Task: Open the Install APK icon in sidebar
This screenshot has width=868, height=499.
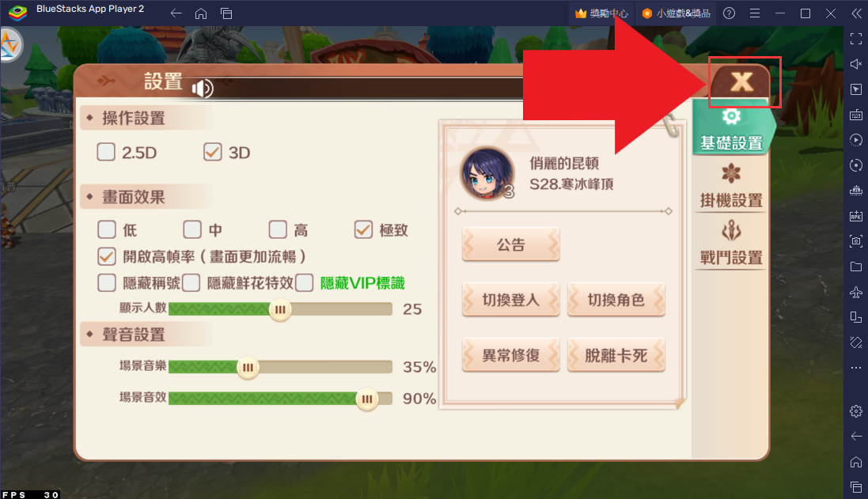Action: pos(856,216)
